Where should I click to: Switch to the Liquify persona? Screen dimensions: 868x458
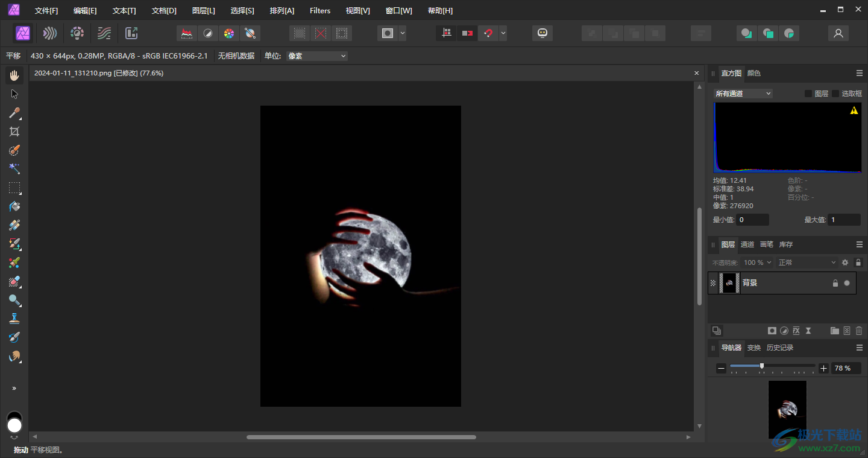click(x=50, y=33)
